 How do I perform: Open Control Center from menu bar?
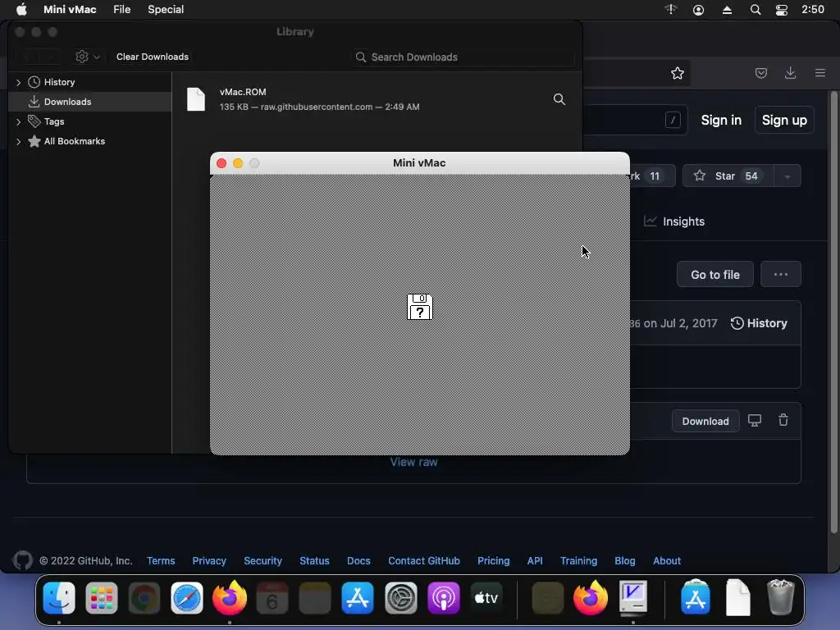[x=782, y=10]
